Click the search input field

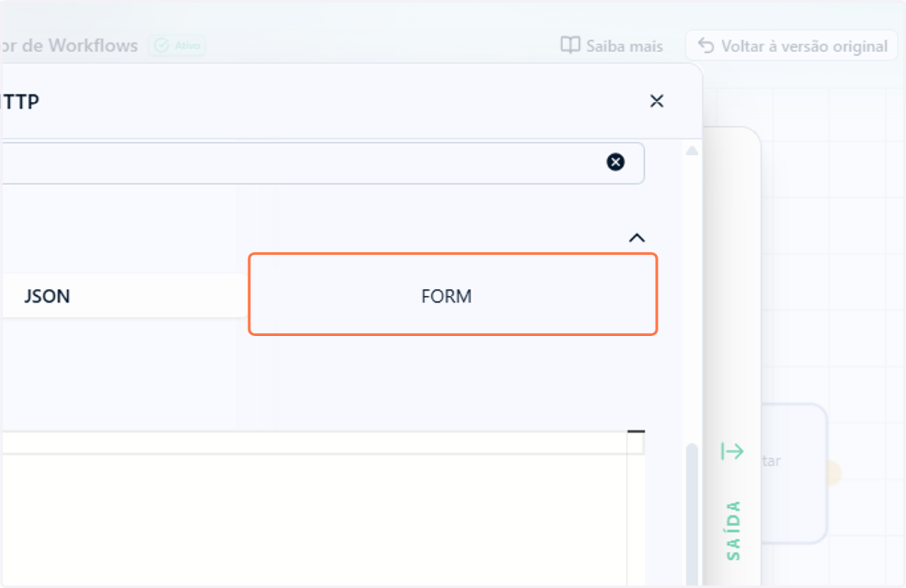tap(322, 163)
